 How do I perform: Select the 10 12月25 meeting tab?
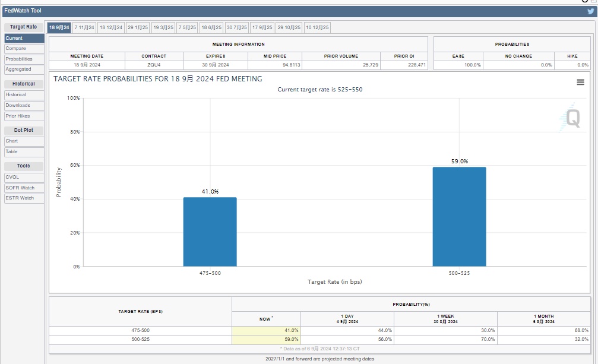[x=318, y=27]
